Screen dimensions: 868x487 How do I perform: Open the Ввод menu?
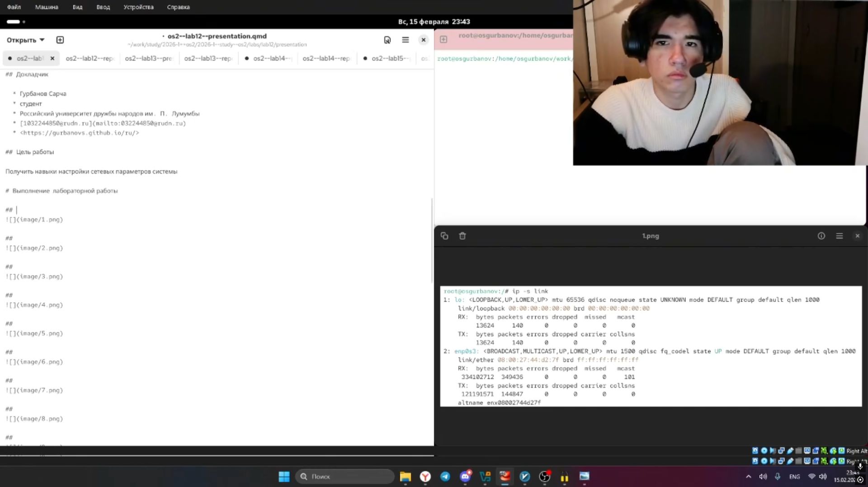pyautogui.click(x=103, y=7)
